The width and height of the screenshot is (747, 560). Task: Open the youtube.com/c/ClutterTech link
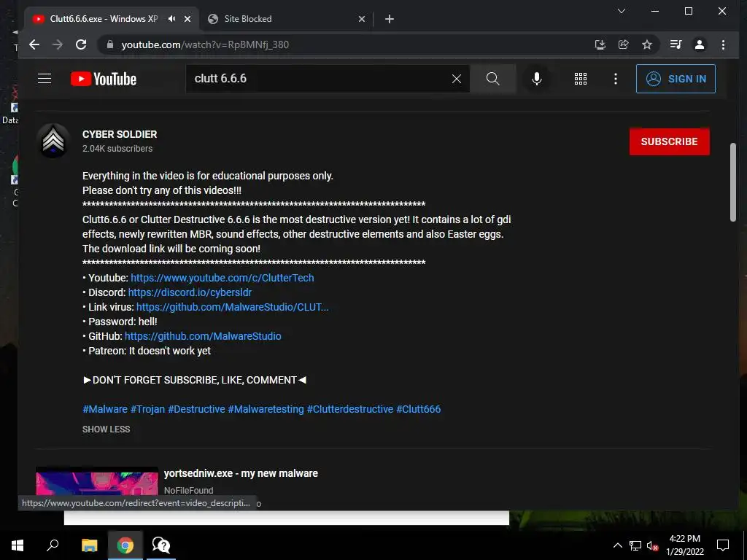(x=222, y=278)
